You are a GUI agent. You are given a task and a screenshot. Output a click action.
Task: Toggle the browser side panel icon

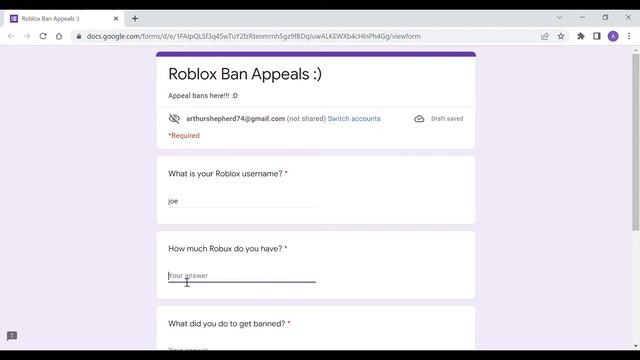[597, 36]
